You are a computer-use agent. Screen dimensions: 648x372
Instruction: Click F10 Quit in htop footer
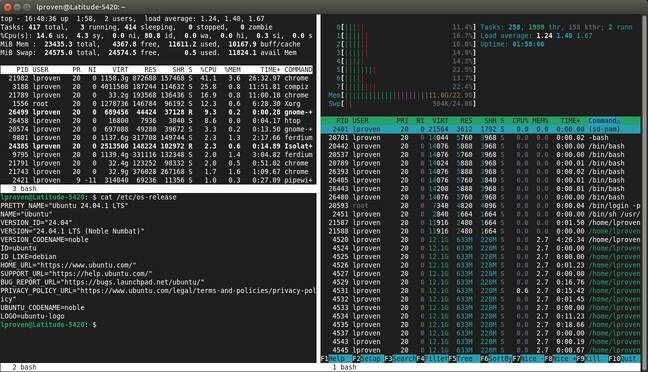pyautogui.click(x=624, y=359)
